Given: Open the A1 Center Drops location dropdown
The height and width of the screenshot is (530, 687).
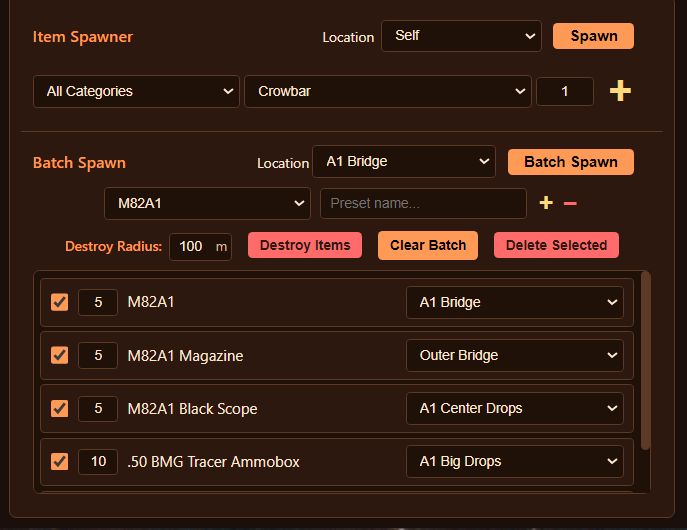Looking at the screenshot, I should (515, 408).
